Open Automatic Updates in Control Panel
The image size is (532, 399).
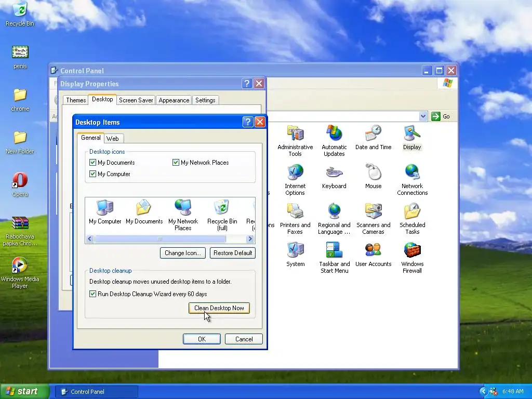pos(334,140)
